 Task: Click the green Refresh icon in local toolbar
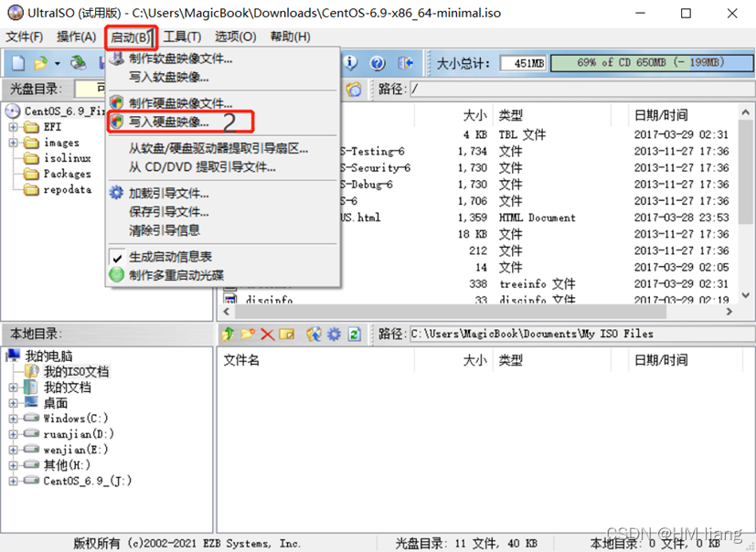click(x=355, y=334)
